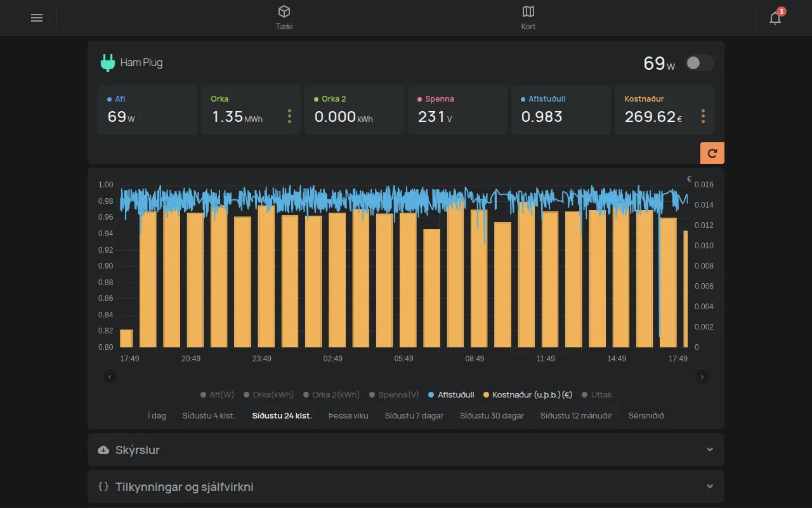This screenshot has width=812, height=508.
Task: Select Sérsniðið custom time range
Action: 646,416
